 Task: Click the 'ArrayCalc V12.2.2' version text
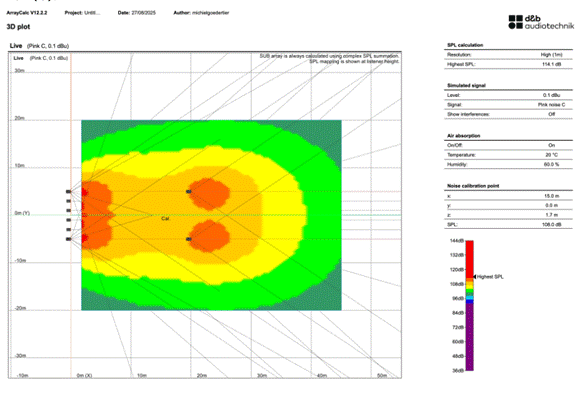click(x=27, y=13)
